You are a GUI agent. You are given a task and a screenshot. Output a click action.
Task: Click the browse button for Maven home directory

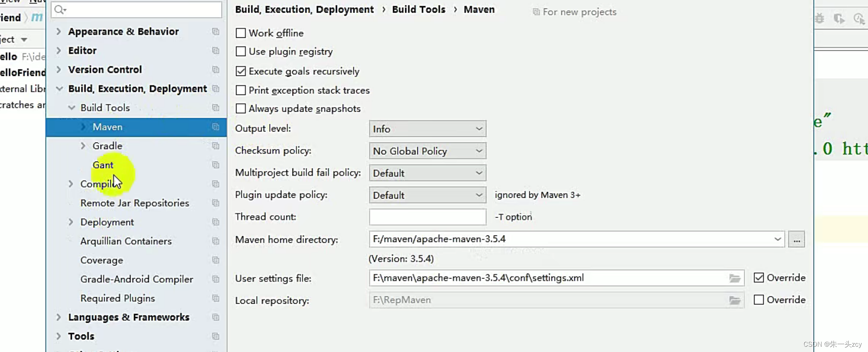point(797,240)
